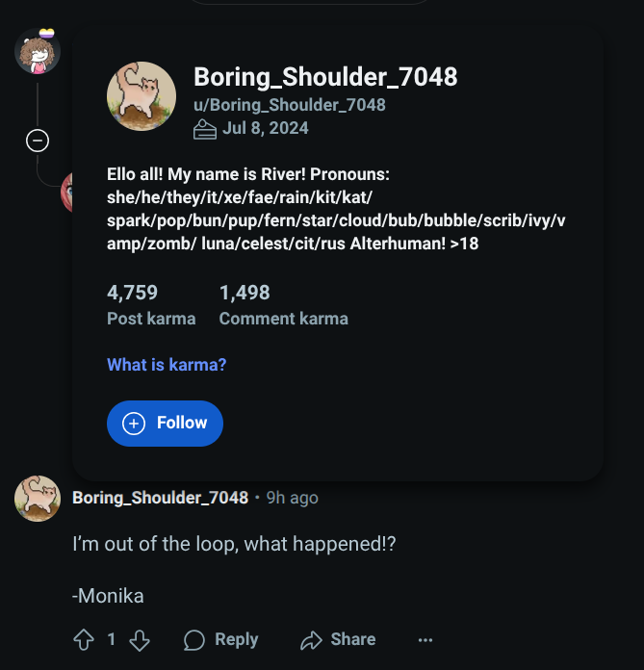Click the 4,759 post karma value
This screenshot has height=670, width=644.
click(x=132, y=293)
